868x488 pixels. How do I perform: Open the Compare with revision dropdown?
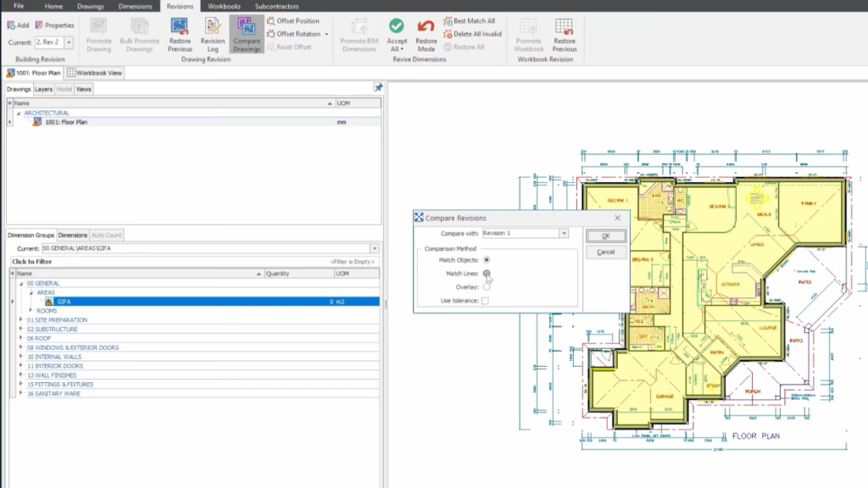[x=564, y=234]
